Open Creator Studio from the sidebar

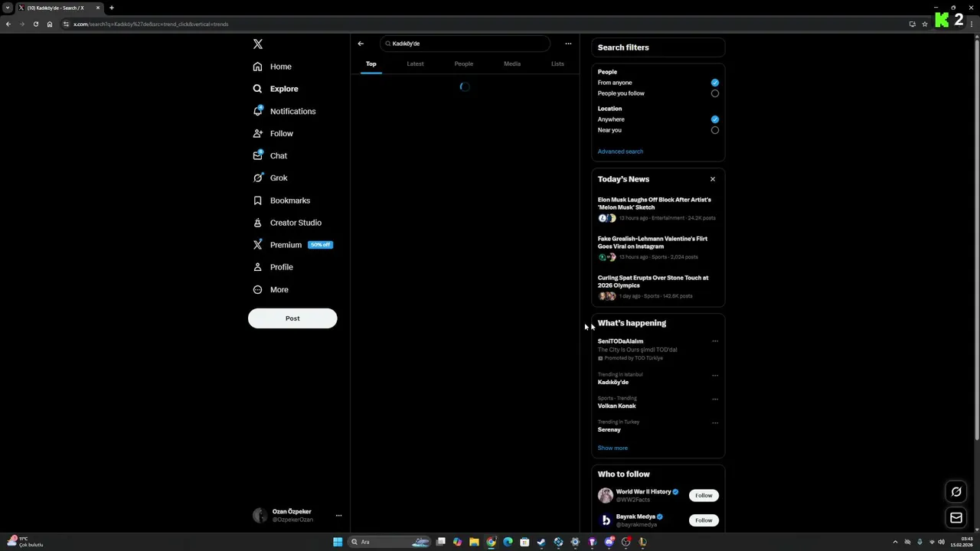(287, 223)
